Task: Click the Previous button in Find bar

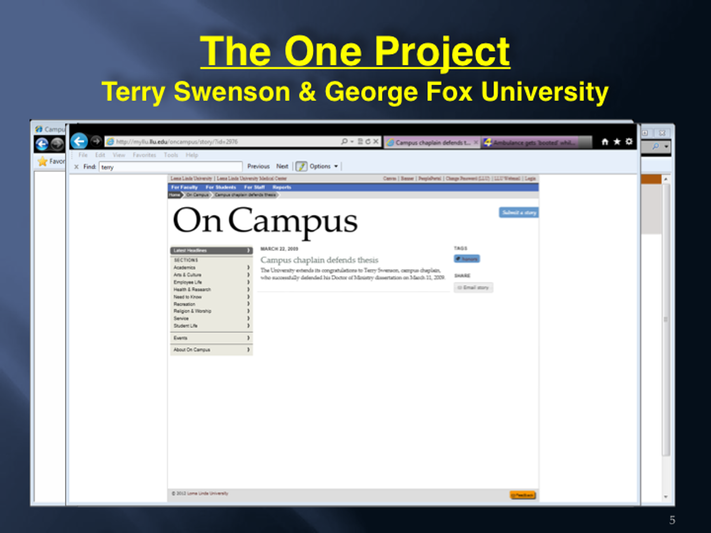Action: point(258,166)
